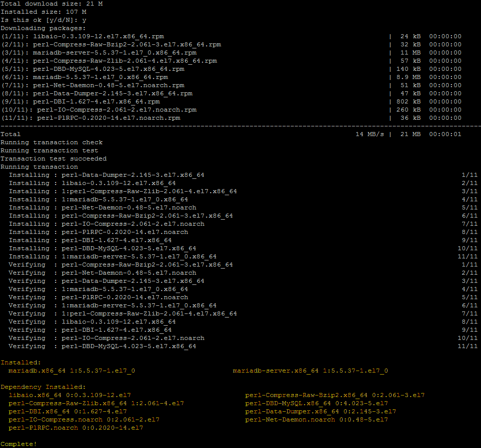The height and width of the screenshot is (448, 481).
Task: Select the Verifying 1:mariadb-server line
Action: (x=243, y=305)
